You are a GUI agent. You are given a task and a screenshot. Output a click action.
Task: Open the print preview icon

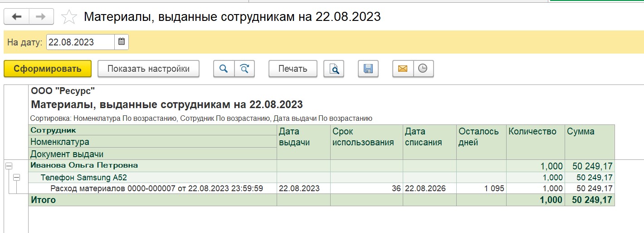(x=334, y=69)
